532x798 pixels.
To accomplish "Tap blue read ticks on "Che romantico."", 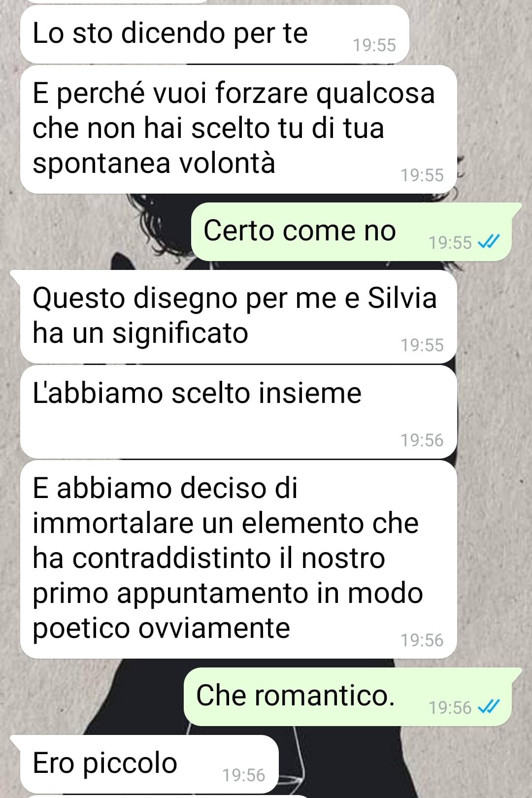I will [489, 707].
